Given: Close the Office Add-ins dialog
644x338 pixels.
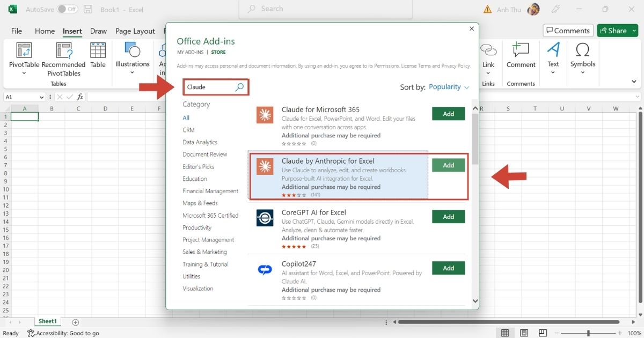Looking at the screenshot, I should 472,29.
